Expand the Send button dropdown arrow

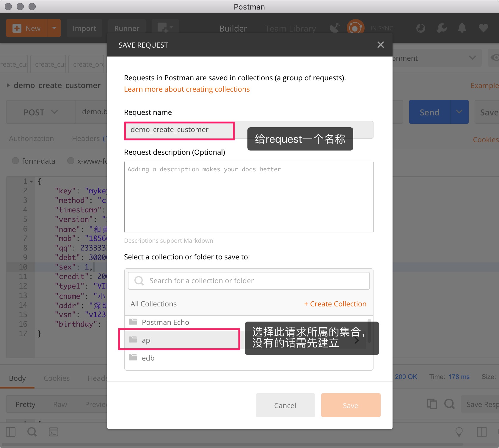459,112
